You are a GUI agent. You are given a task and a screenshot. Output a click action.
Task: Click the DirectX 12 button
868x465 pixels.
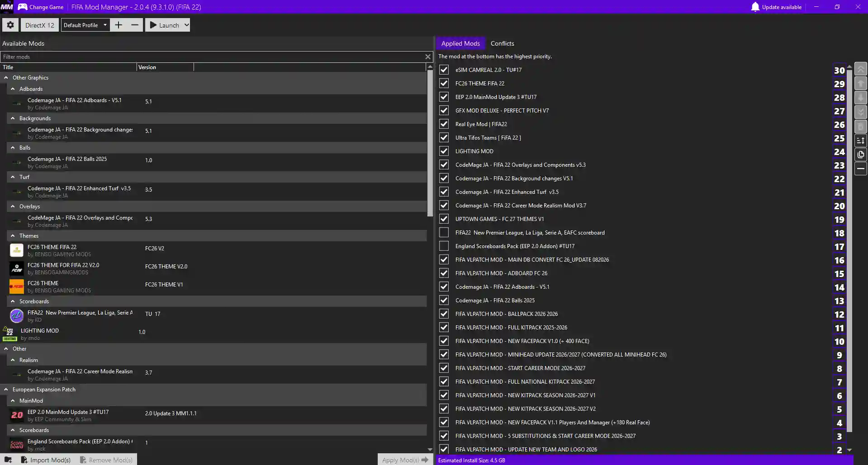coord(40,25)
